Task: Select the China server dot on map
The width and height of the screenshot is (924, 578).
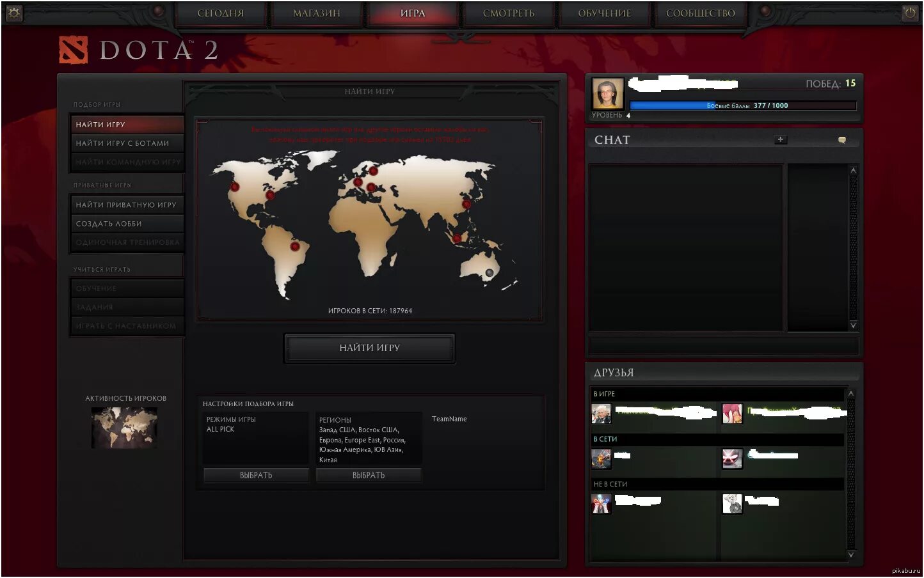Action: [466, 205]
